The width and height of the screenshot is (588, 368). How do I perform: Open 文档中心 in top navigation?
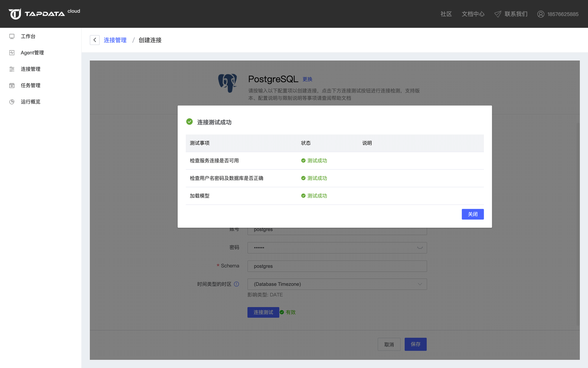(x=473, y=14)
